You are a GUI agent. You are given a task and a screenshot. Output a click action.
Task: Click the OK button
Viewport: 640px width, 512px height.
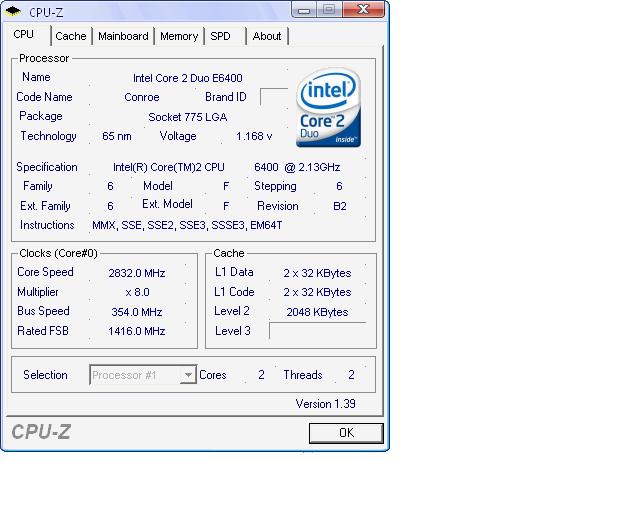coord(346,433)
